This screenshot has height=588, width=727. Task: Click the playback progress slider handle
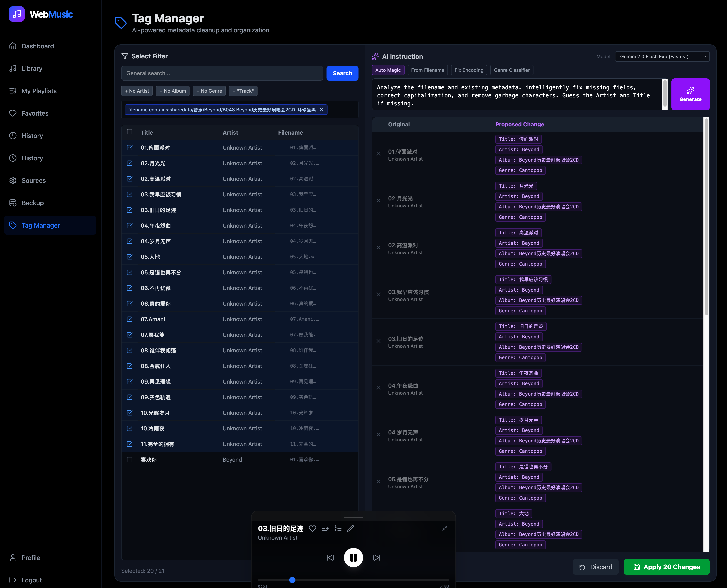(x=292, y=580)
